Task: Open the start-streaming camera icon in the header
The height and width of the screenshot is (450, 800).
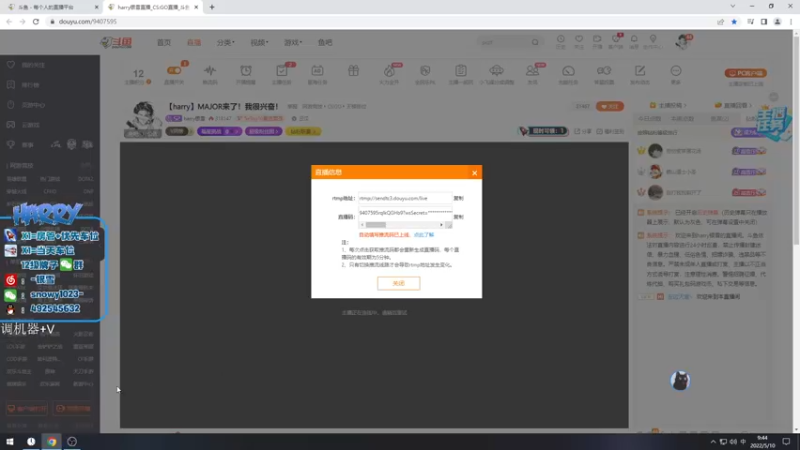Action: (x=597, y=41)
